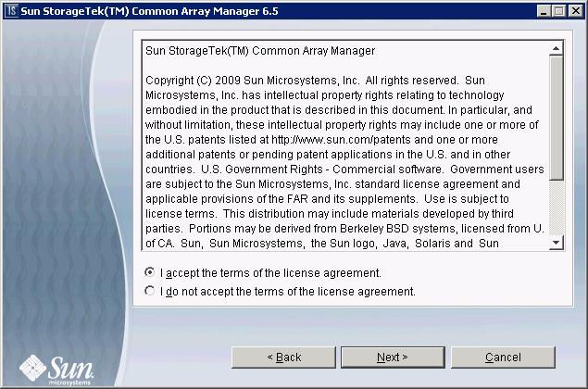This screenshot has width=588, height=389.
Task: Select 'I do not accept the terms' option
Action: 150,291
